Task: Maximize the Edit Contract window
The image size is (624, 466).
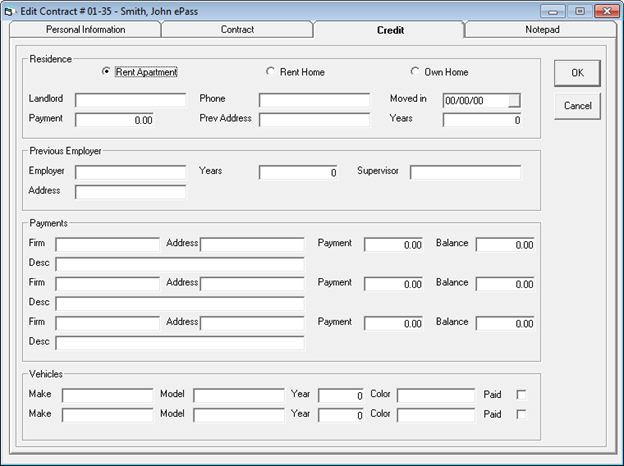Action: click(580, 12)
